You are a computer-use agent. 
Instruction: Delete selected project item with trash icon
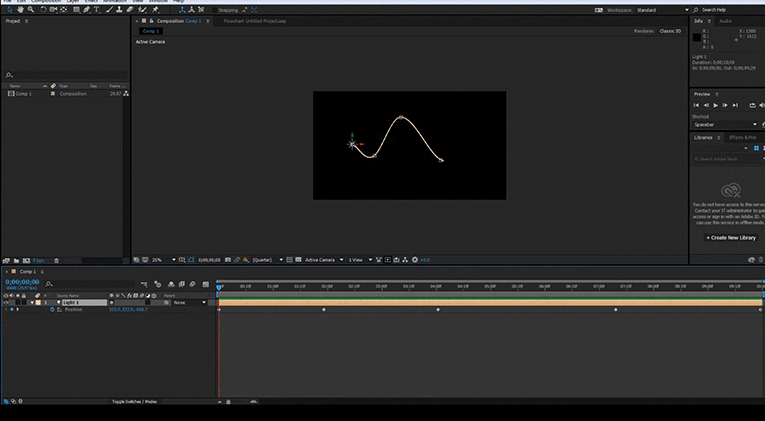[56, 261]
